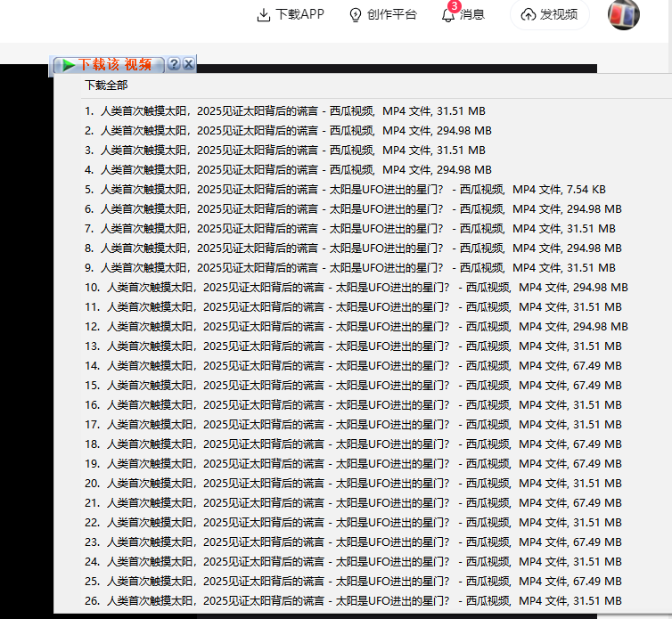Choose list item 8, 294.98 MB

click(x=353, y=248)
